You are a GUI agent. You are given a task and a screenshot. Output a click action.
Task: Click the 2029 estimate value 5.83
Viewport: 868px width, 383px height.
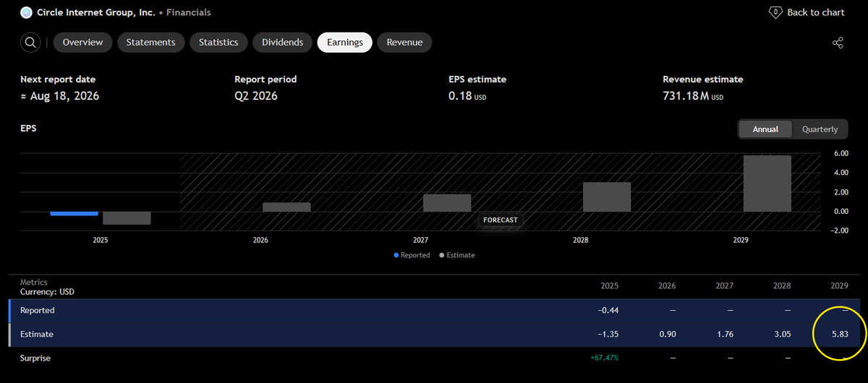click(x=839, y=335)
